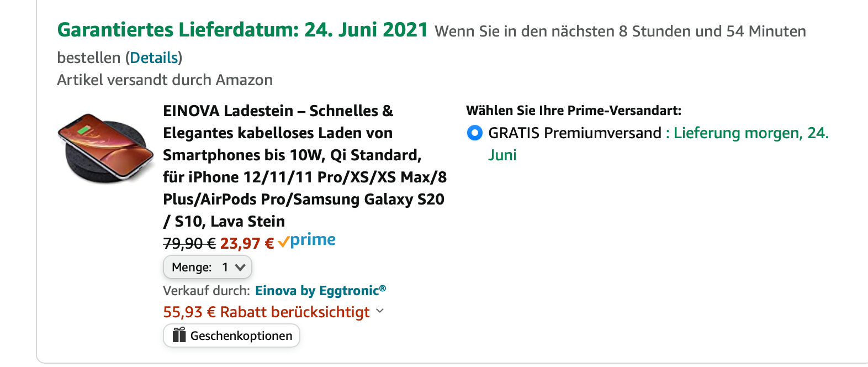Click the orange Prime checkmark icon
The width and height of the screenshot is (868, 367).
click(283, 242)
